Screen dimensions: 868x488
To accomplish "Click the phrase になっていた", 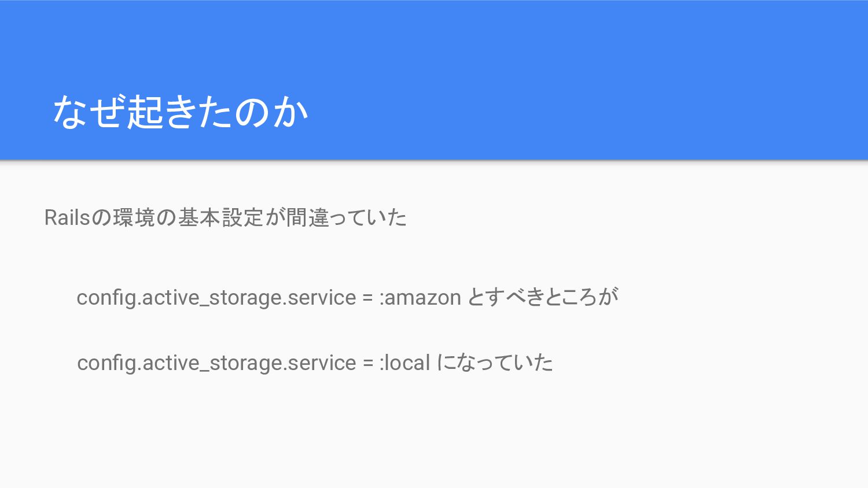I will [x=495, y=363].
